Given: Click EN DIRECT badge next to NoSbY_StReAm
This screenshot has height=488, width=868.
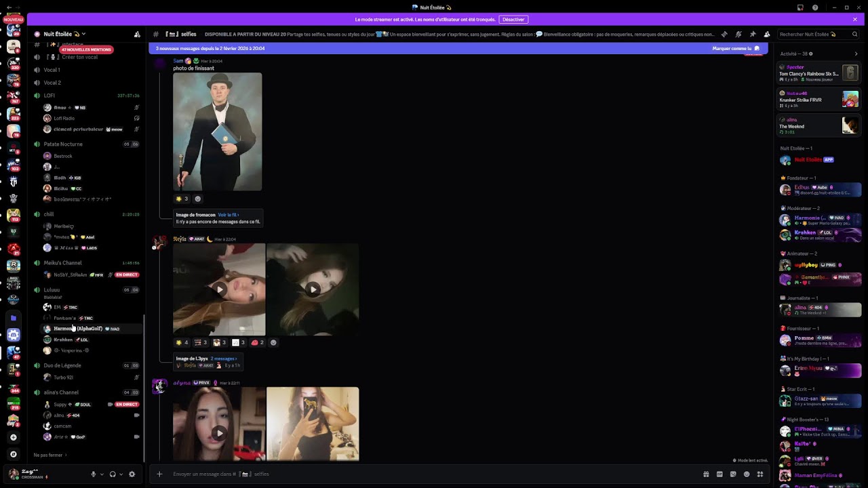Looking at the screenshot, I should (x=127, y=274).
